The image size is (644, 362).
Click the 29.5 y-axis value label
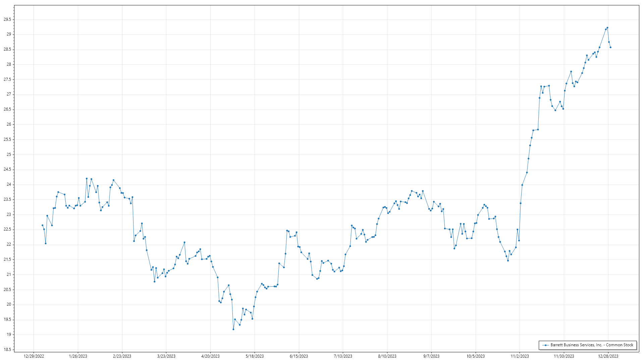(7, 19)
